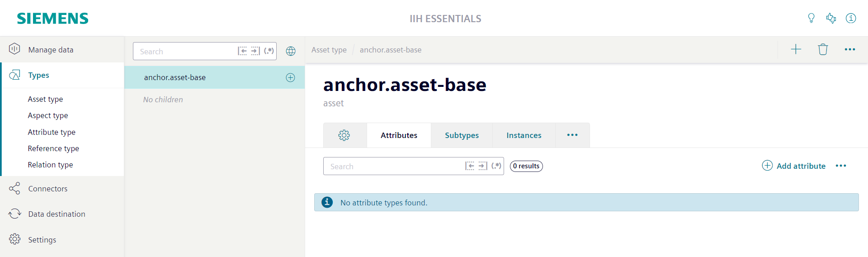Toggle regex option in attribute search
This screenshot has width=868, height=257.
pos(496,166)
